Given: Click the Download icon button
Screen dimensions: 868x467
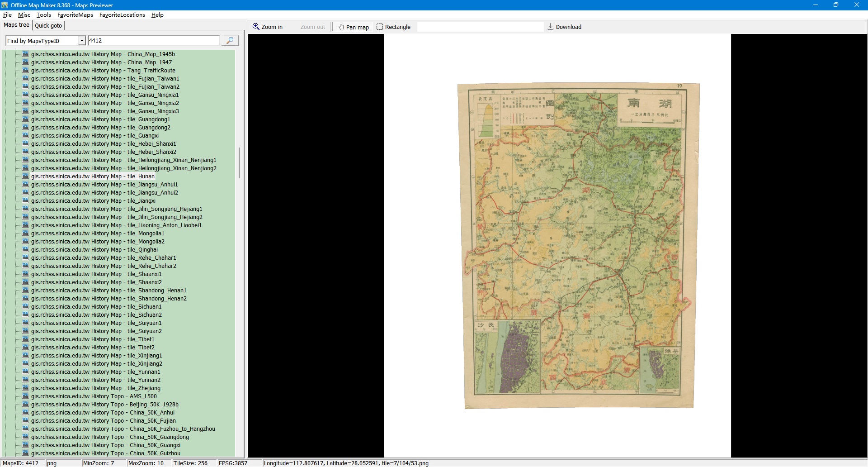Looking at the screenshot, I should tap(564, 27).
